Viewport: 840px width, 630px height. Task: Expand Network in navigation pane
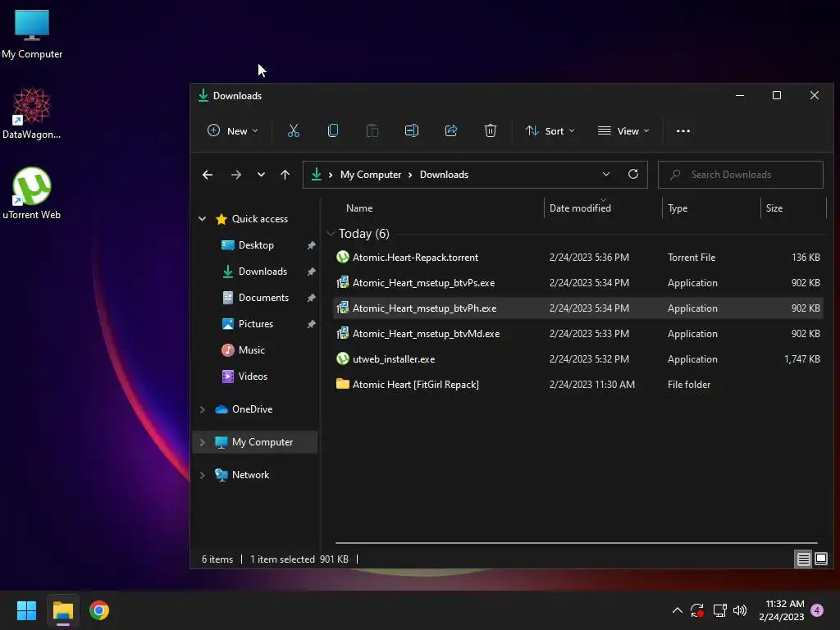point(203,475)
